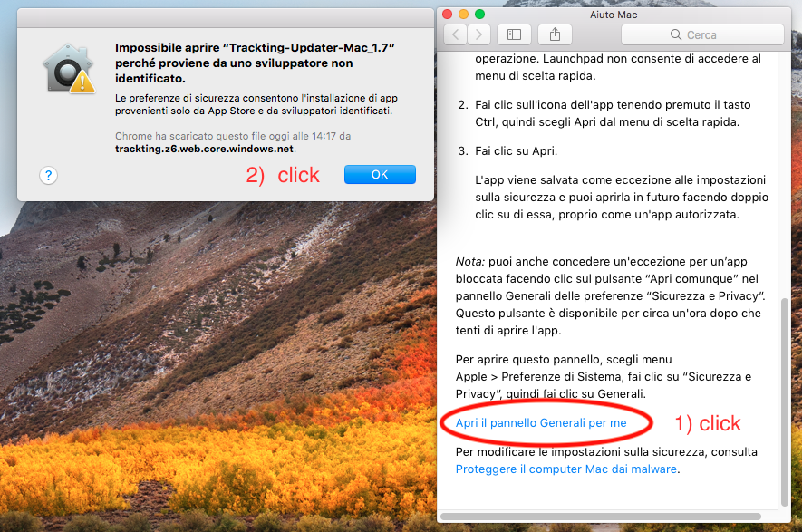Click the Aiuto Mac window title
Image resolution: width=802 pixels, height=532 pixels.
coord(614,15)
